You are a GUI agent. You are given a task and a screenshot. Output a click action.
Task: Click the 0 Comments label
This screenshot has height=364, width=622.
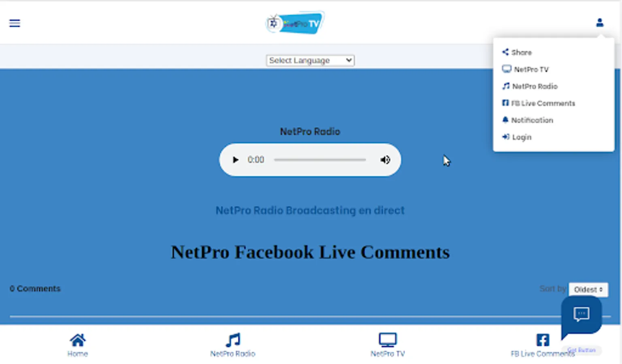coord(35,288)
